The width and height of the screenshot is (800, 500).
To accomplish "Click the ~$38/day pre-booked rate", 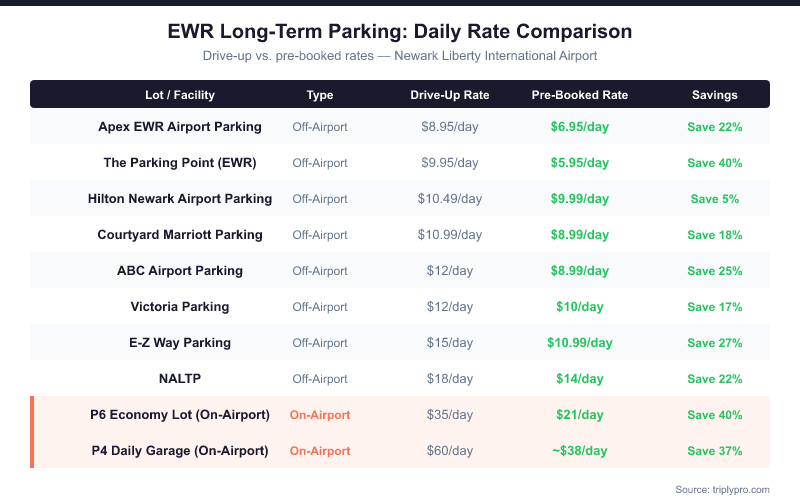I will tap(580, 451).
